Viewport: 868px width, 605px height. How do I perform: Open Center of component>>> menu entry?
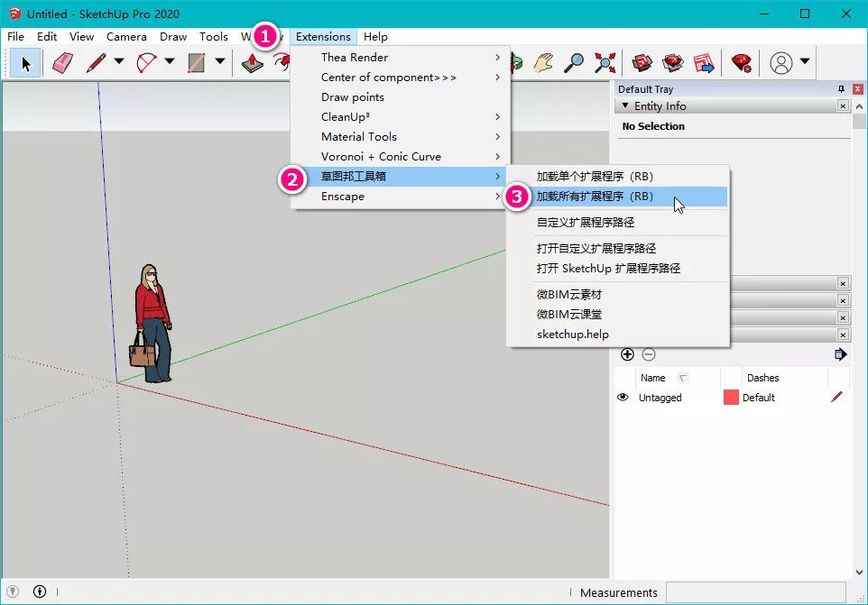point(400,77)
